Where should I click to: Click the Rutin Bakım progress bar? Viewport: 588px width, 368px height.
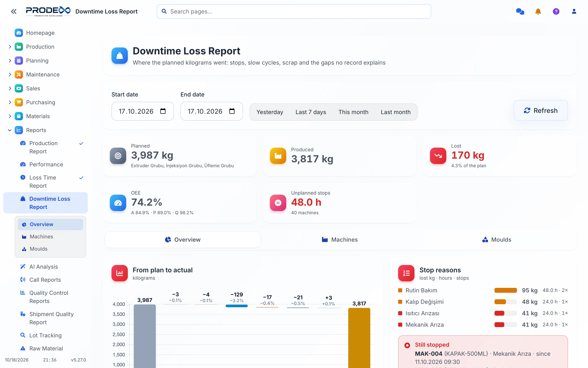[505, 290]
